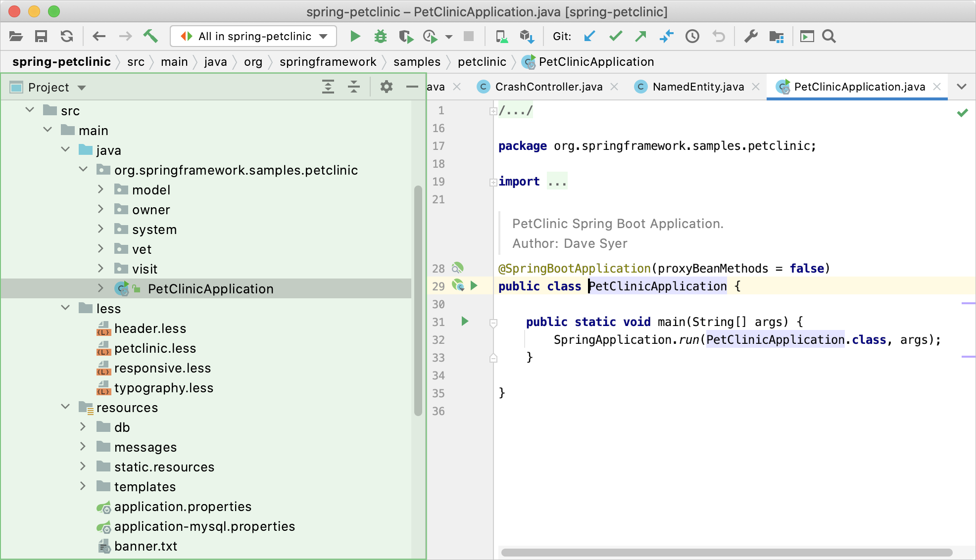Screen dimensions: 976x560
Task: Click Git Commit checkmark icon
Action: tap(615, 36)
